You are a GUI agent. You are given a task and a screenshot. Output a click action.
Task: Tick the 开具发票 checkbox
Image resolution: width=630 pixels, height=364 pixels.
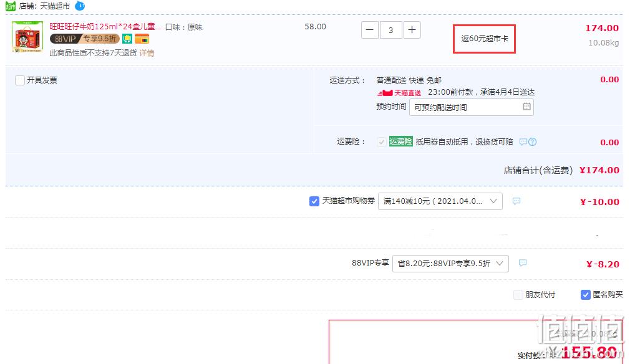20,80
